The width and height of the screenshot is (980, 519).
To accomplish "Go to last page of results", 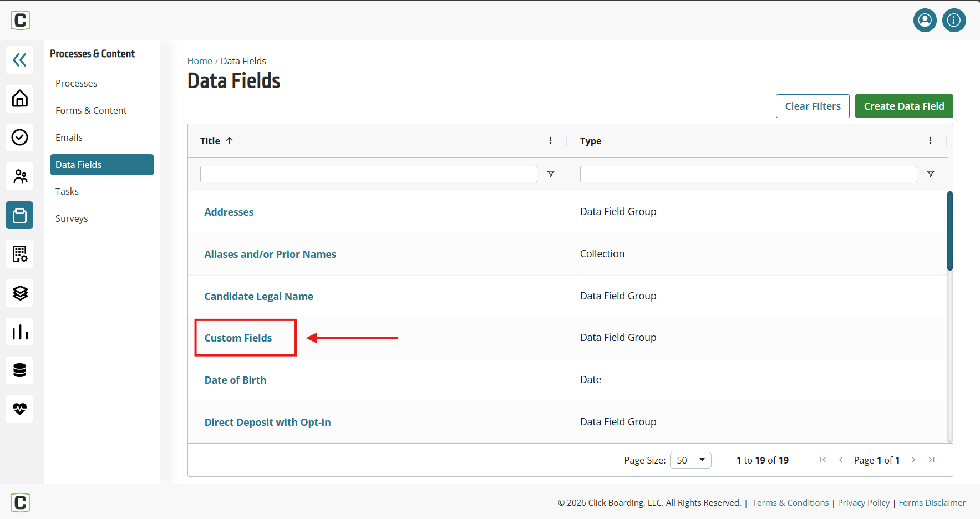I will click(932, 460).
